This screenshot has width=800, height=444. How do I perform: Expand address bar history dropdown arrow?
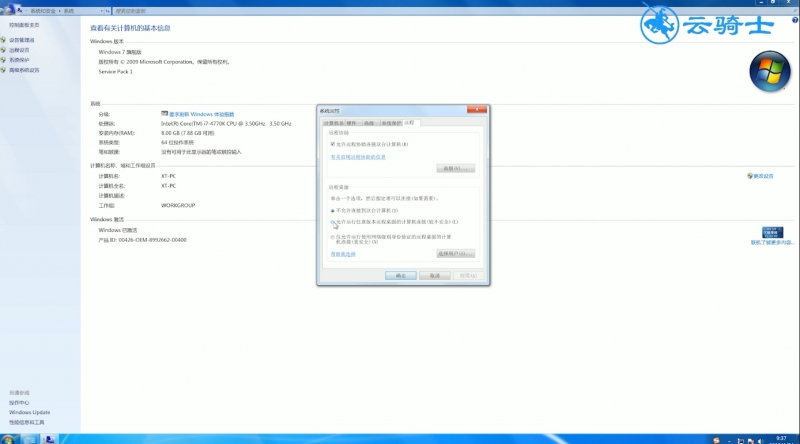click(102, 11)
